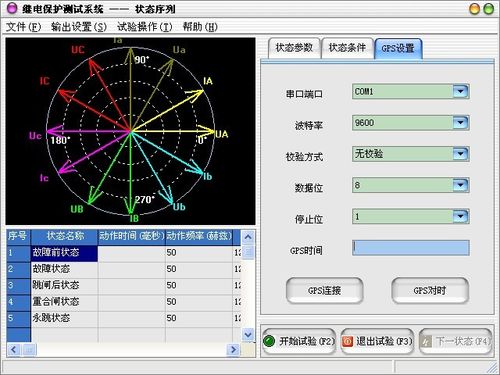The height and width of the screenshot is (375, 500).
Task: Expand the 波特率 9600 dropdown
Action: (x=461, y=123)
